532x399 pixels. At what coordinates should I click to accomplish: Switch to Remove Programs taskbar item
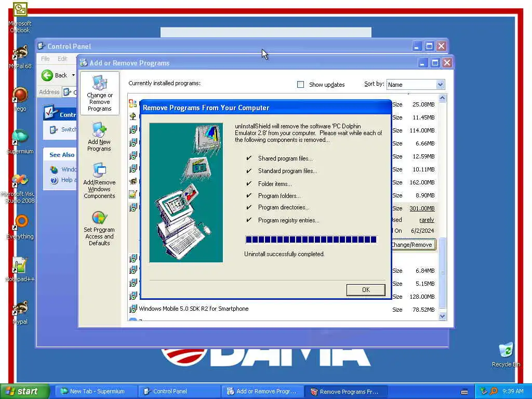[345, 391]
